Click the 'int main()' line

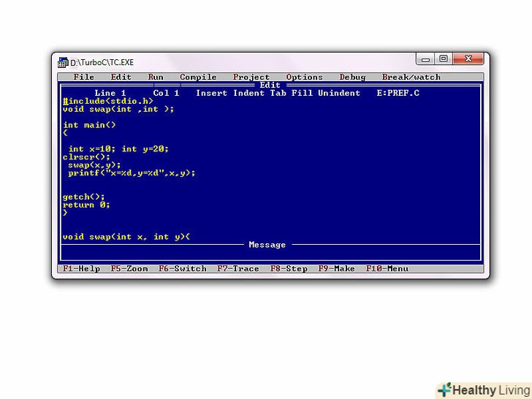[89, 125]
